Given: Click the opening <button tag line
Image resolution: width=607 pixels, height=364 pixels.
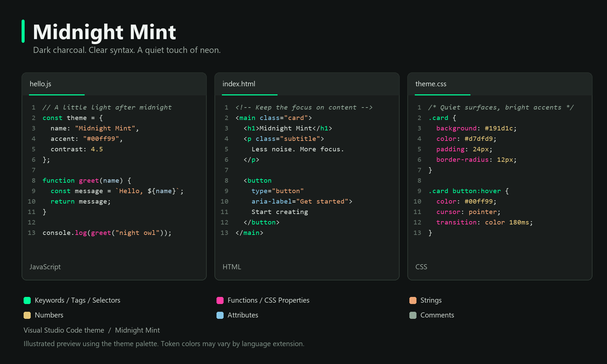Looking at the screenshot, I should (x=257, y=181).
